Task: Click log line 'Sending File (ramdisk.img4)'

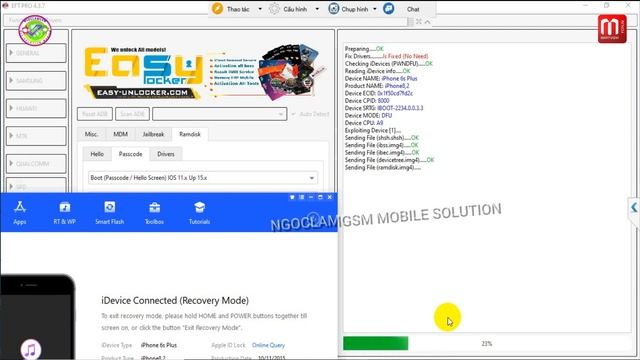Action: click(x=382, y=167)
